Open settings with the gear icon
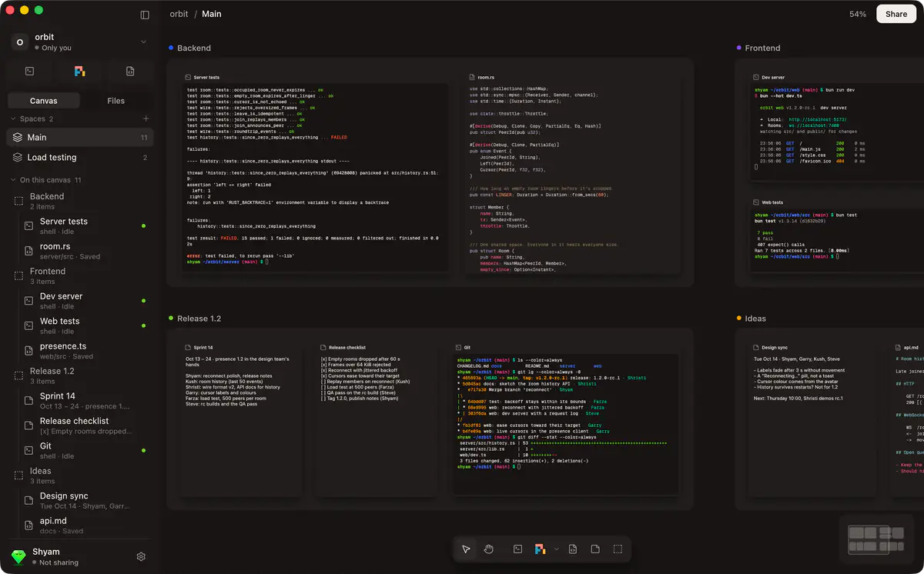The image size is (924, 574). [141, 556]
